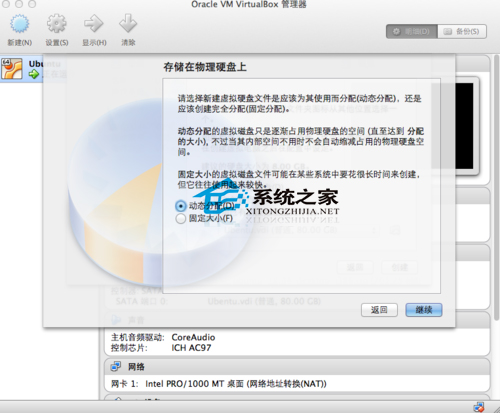Click the New (新建) VM toolbar icon

point(19,24)
